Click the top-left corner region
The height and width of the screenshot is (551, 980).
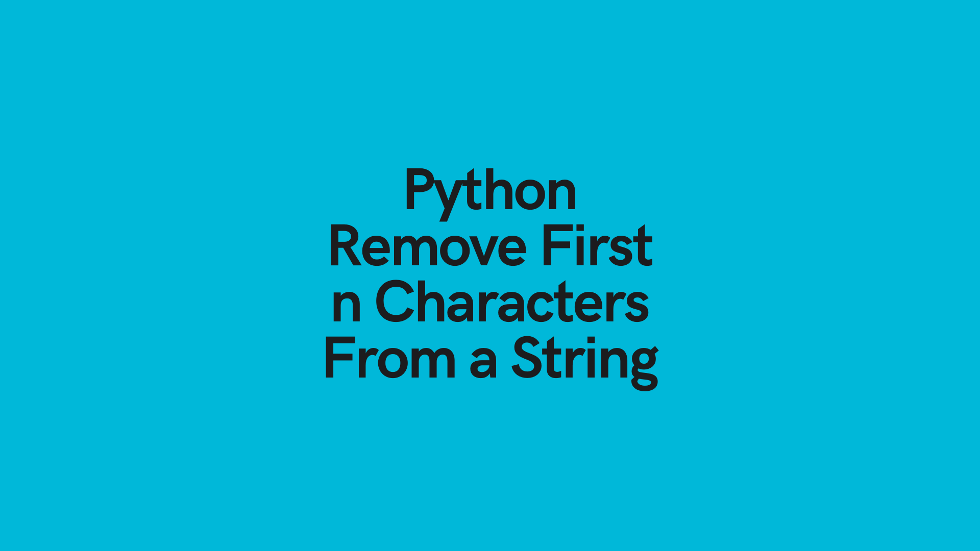click(0, 0)
